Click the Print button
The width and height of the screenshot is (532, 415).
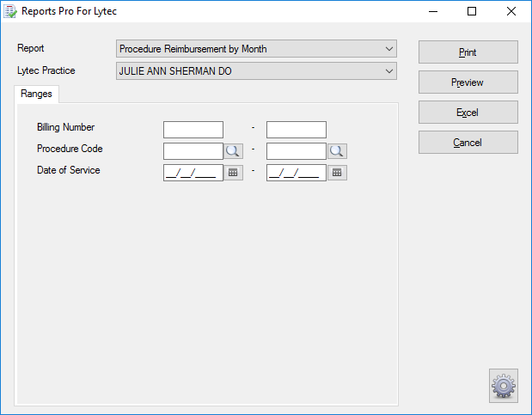(468, 52)
